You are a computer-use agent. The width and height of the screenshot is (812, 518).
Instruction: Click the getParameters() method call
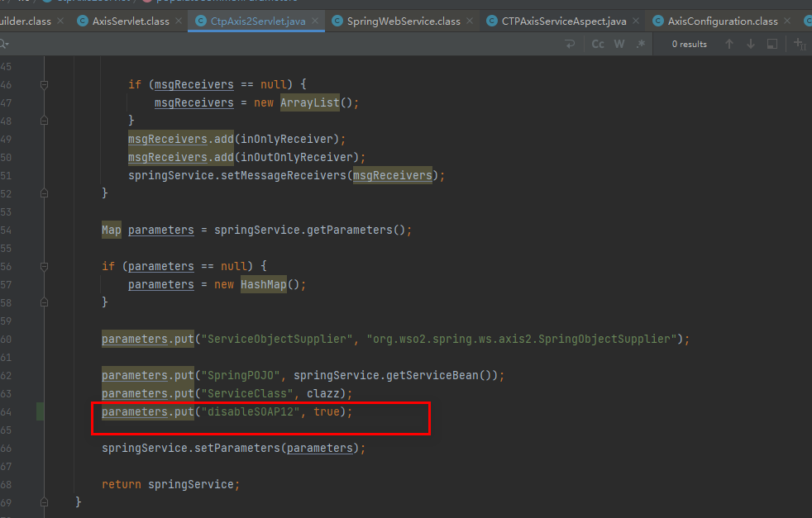coord(356,230)
